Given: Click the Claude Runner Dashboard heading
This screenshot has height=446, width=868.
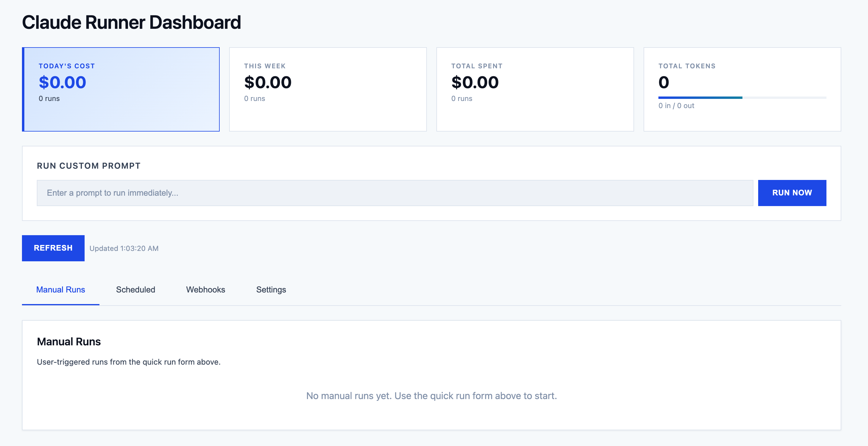Looking at the screenshot, I should click(x=132, y=22).
